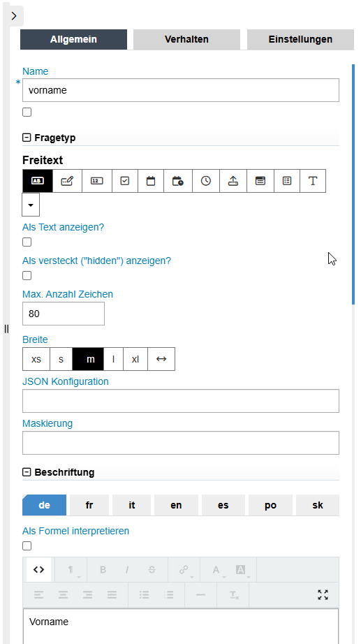Image resolution: width=361 pixels, height=644 pixels.
Task: Toggle source code view in editor toolbar
Action: point(38,570)
